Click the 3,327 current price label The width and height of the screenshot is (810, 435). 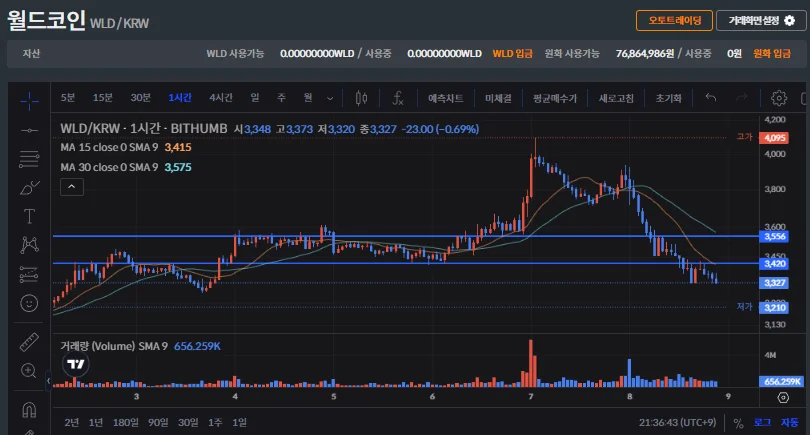(774, 283)
